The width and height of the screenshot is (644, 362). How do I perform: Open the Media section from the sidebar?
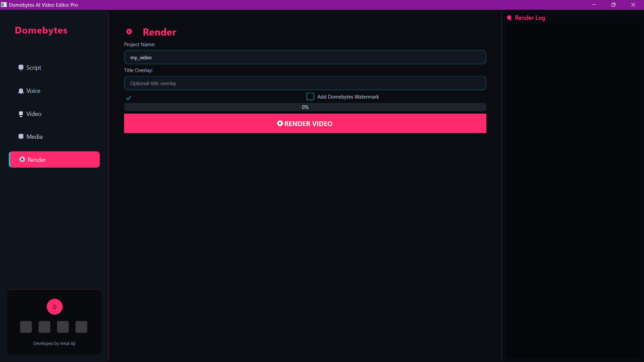pyautogui.click(x=34, y=136)
